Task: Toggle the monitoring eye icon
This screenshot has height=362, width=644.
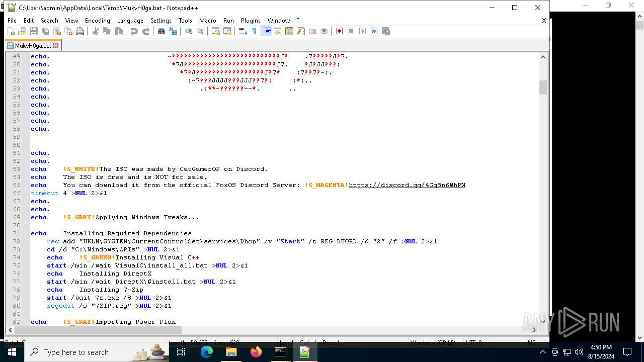Action: [x=324, y=31]
